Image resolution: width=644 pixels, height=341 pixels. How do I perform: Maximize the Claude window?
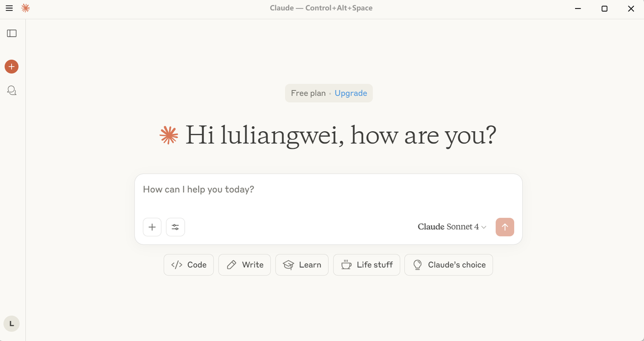pos(605,9)
